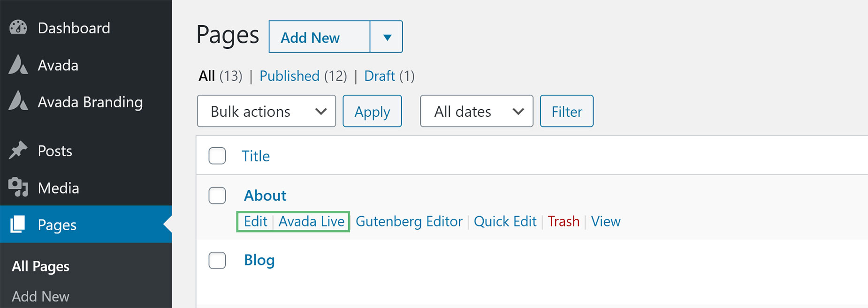This screenshot has width=868, height=308.
Task: Click the Avada logo icon in sidebar
Action: pos(18,65)
